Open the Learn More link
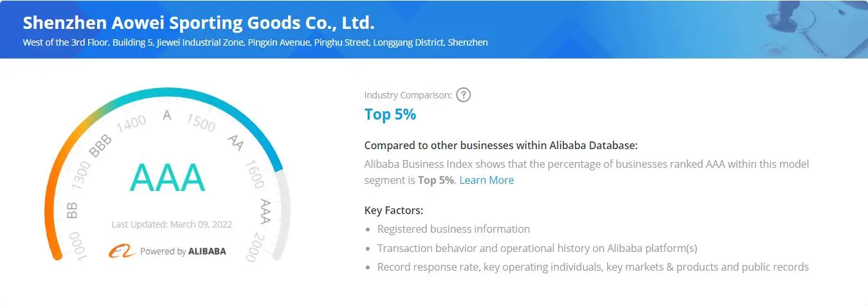The width and height of the screenshot is (868, 306). click(486, 180)
